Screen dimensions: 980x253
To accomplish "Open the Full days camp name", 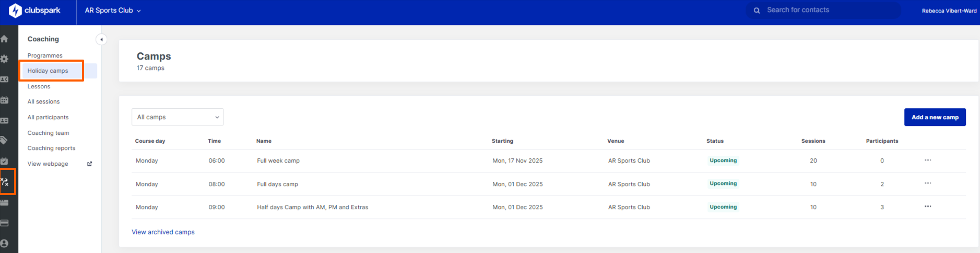I will pyautogui.click(x=277, y=184).
